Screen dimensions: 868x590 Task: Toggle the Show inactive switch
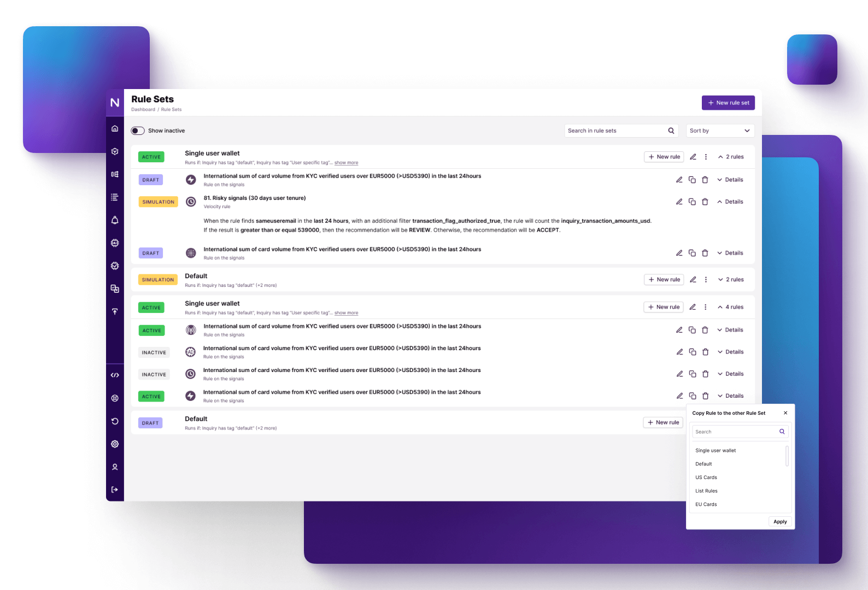[138, 131]
